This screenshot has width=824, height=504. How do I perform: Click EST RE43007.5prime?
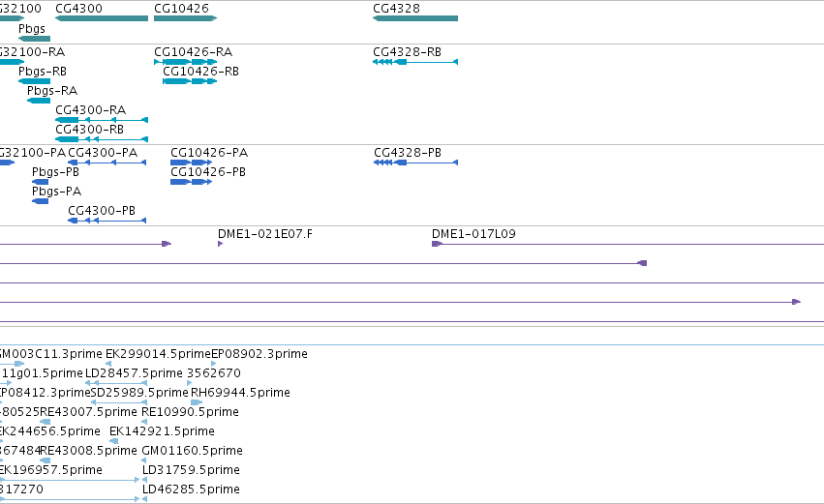click(46, 422)
